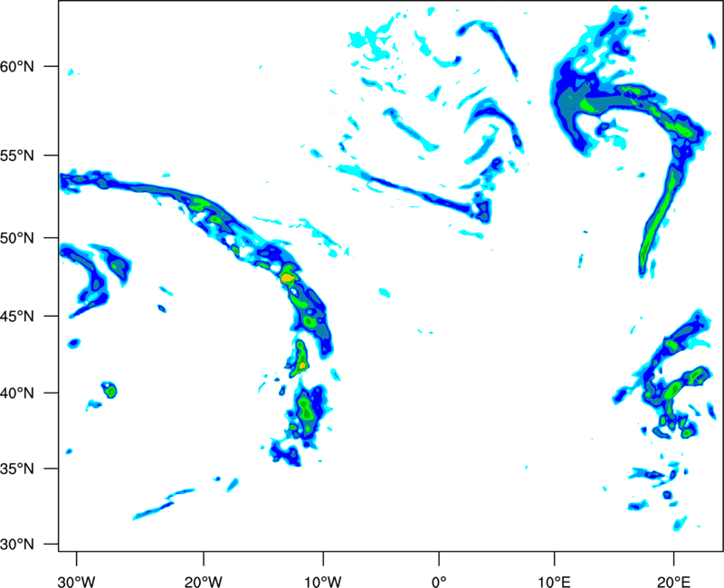Click the 45°N latitude label
Viewport: 724px width, 588px height.
pos(17,316)
